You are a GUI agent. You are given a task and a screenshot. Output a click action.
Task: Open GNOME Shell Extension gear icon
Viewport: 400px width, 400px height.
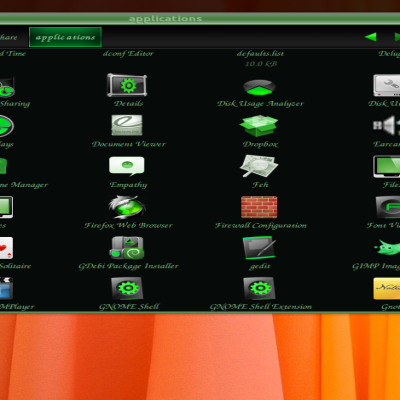click(x=259, y=288)
